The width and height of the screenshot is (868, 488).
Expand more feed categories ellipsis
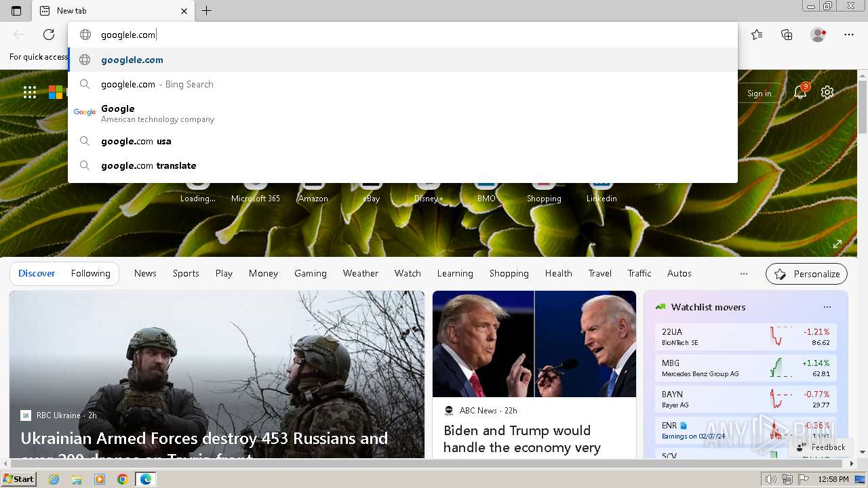(x=744, y=274)
